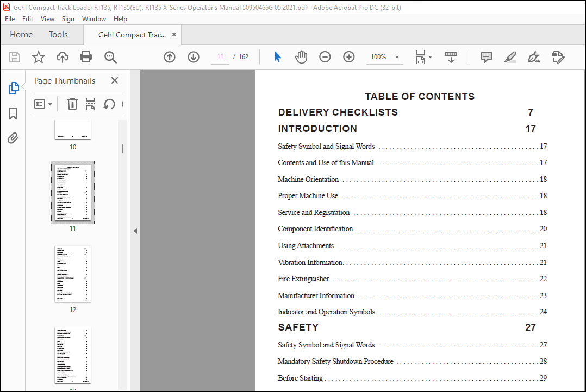Add a sticky note comment

coord(486,57)
